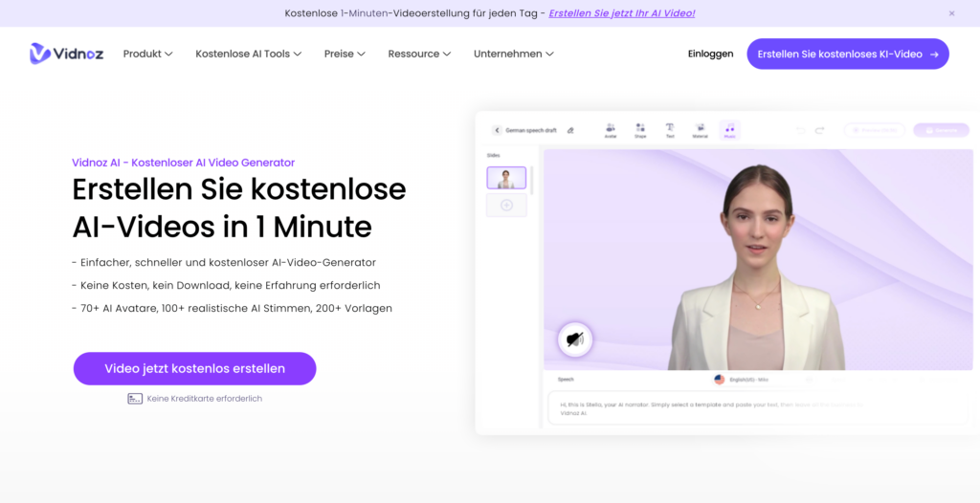Click Erstellen Sie kostenloses KI-Video button

coord(848,54)
